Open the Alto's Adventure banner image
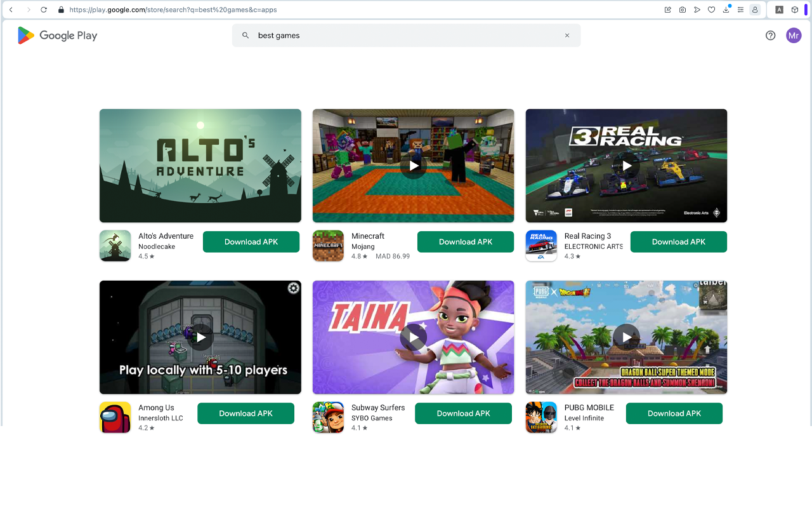The image size is (812, 508). tap(200, 166)
